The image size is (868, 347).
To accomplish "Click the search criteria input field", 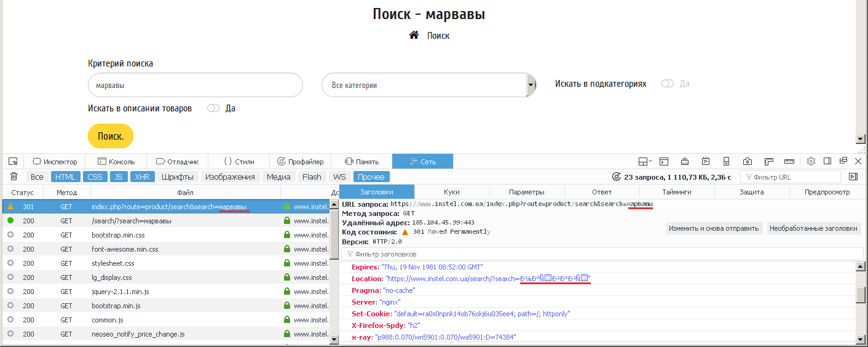I will point(195,86).
